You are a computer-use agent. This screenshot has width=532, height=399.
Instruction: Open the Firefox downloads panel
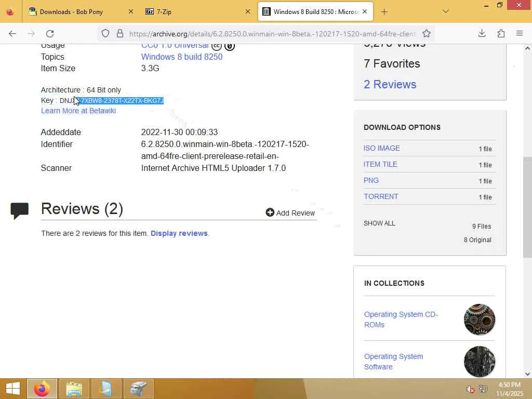482,33
